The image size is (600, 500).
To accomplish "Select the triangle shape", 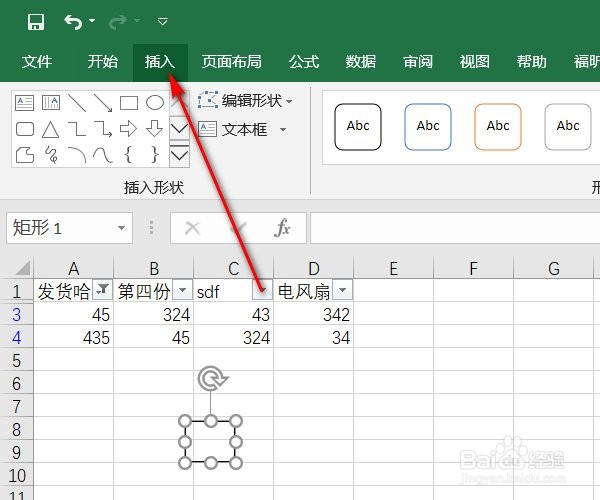I will [x=51, y=129].
